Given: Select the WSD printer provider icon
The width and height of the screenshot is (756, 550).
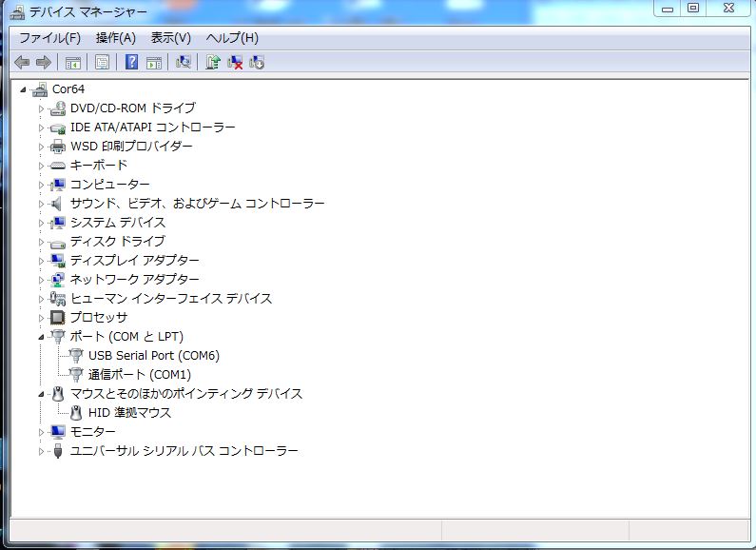Looking at the screenshot, I should click(x=58, y=147).
